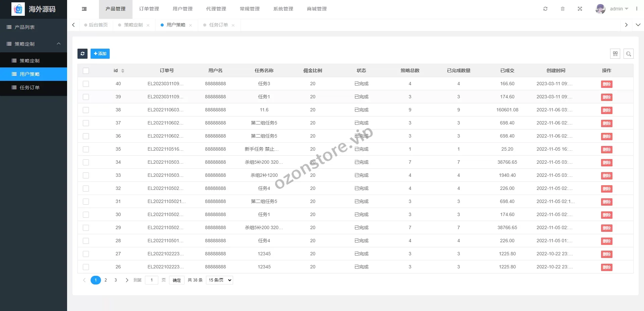Open the 15 条/页 page size dropdown
This screenshot has height=311, width=644.
coord(220,280)
